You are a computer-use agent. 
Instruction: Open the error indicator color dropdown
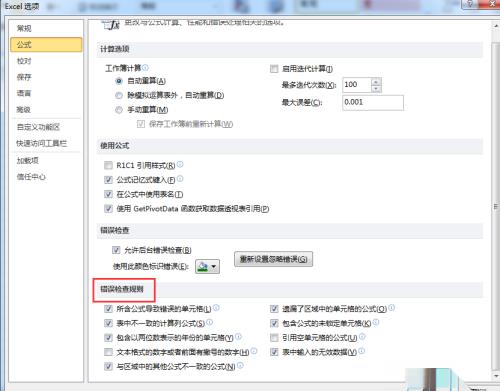click(207, 266)
